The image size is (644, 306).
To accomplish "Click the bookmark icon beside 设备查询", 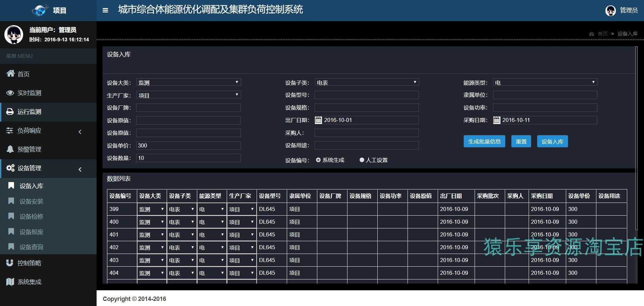I will coord(11,247).
